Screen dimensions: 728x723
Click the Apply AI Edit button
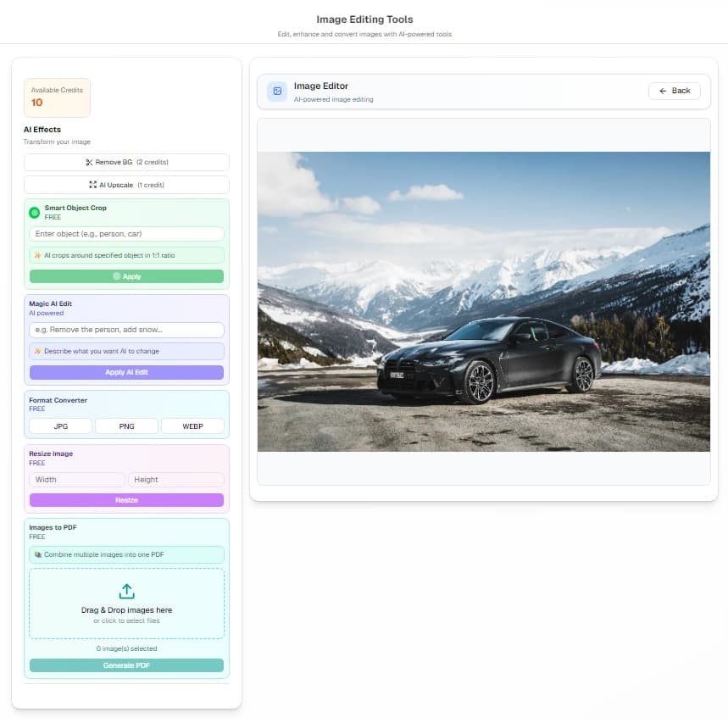[126, 372]
